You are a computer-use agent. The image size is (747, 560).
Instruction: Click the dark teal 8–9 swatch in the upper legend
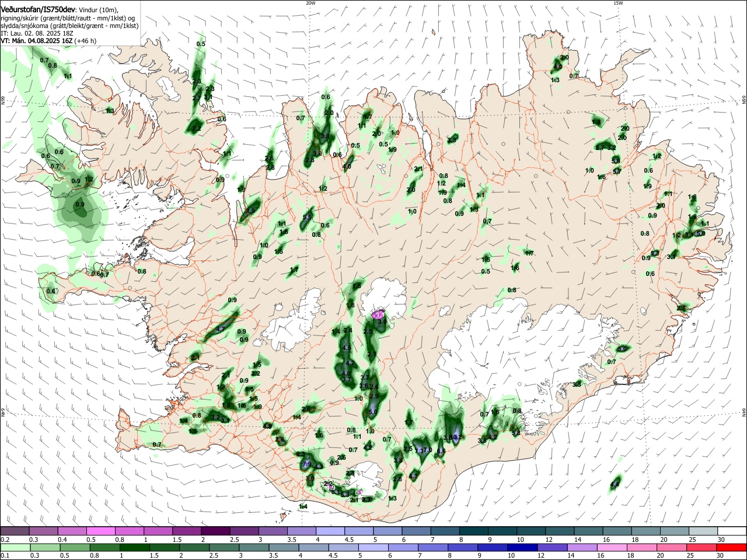click(x=473, y=531)
